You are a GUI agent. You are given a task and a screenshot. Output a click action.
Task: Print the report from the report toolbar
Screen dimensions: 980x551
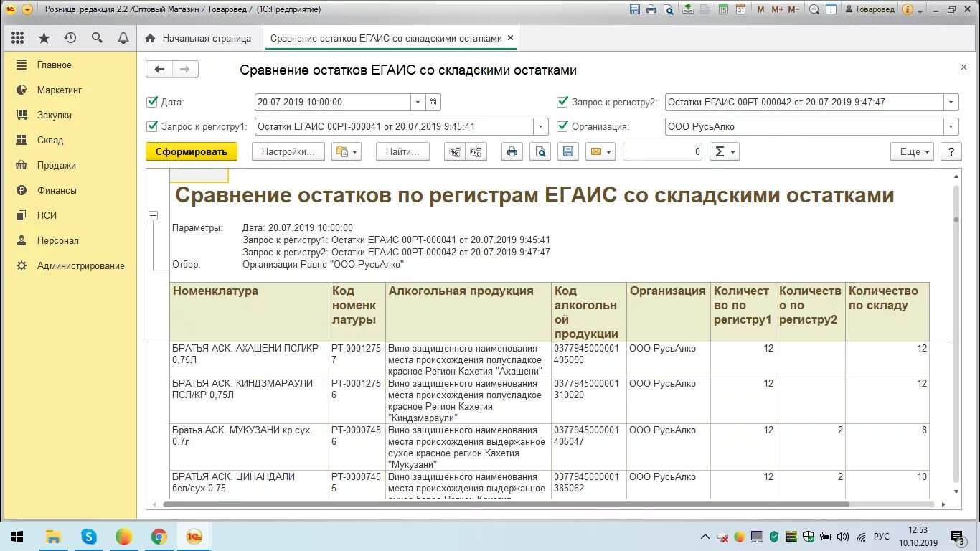[x=512, y=151]
